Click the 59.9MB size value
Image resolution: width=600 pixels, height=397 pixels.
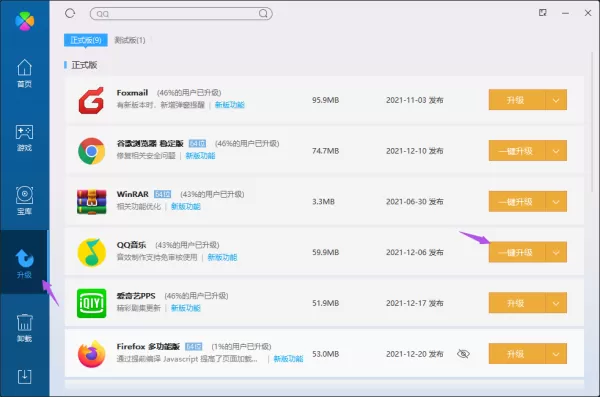pos(325,253)
